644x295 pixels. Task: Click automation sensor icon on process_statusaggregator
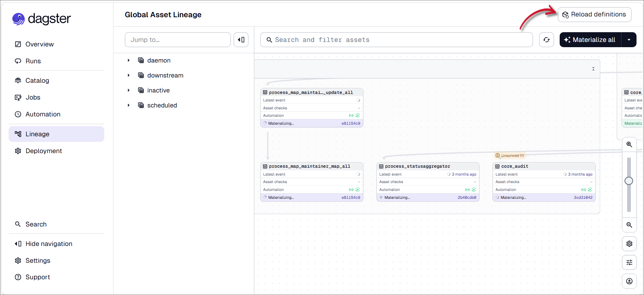click(467, 189)
